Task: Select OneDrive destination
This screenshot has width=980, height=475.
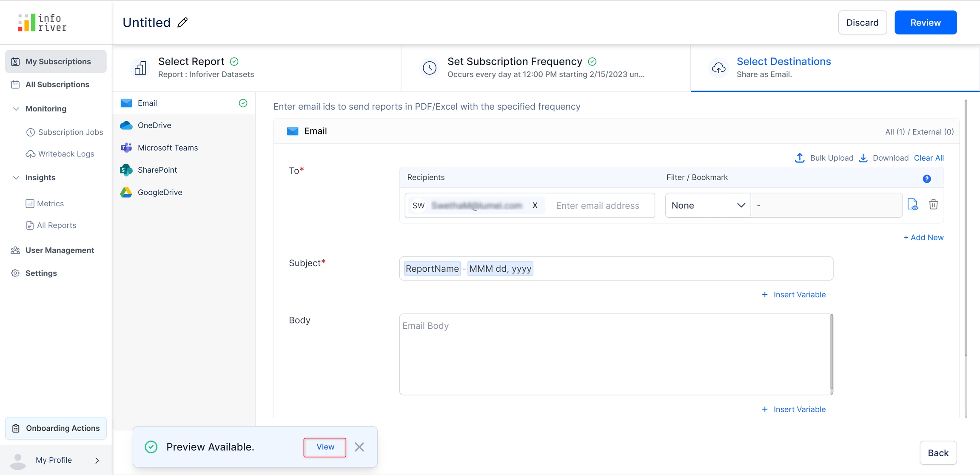Action: pos(154,125)
